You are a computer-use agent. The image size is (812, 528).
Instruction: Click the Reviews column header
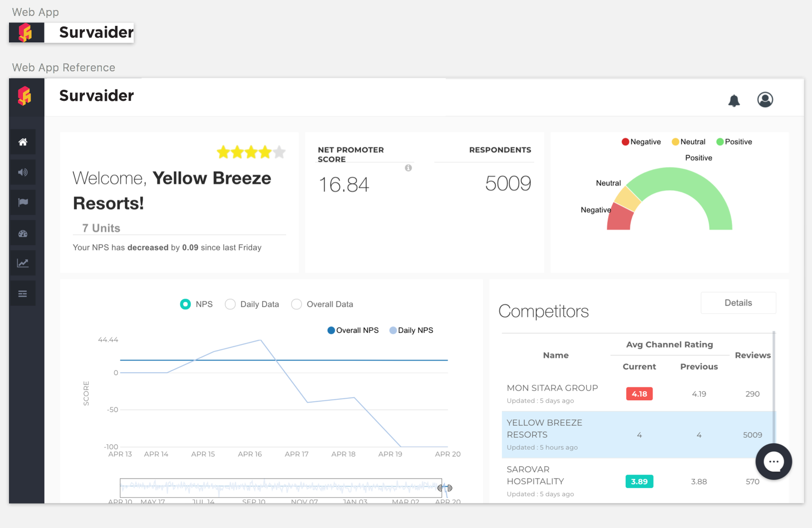753,355
